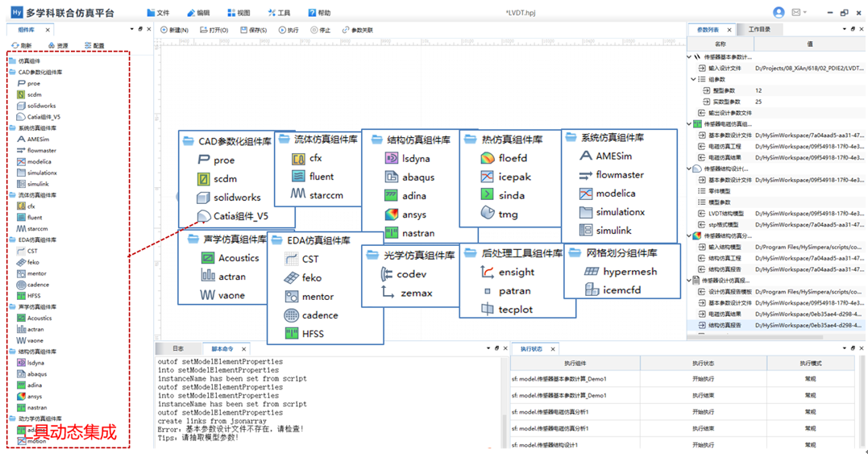Open the mail icon in title bar

pos(796,12)
